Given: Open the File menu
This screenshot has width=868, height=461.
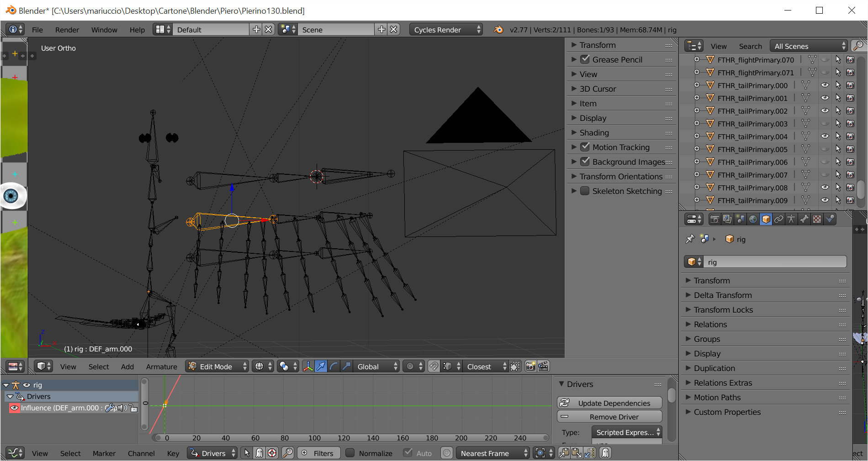Looking at the screenshot, I should coord(37,30).
